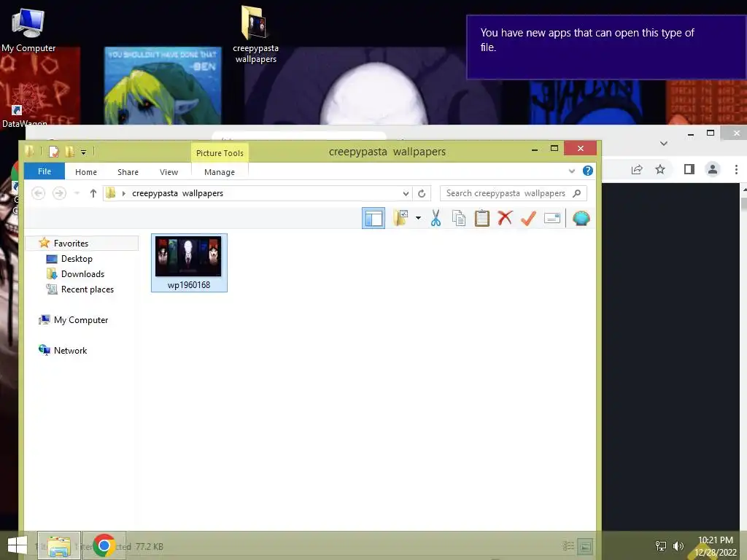
Task: Refresh the creepypasta wallpapers folder
Action: click(x=422, y=193)
